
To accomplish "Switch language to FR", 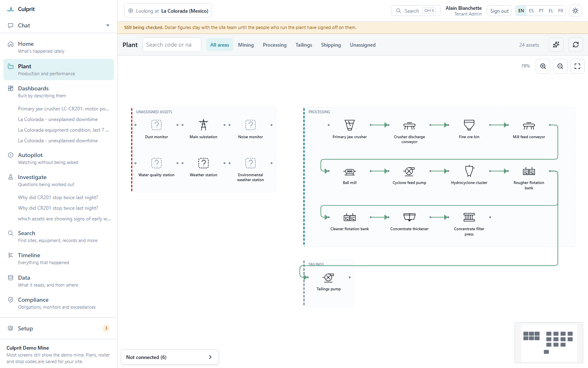I will click(561, 11).
